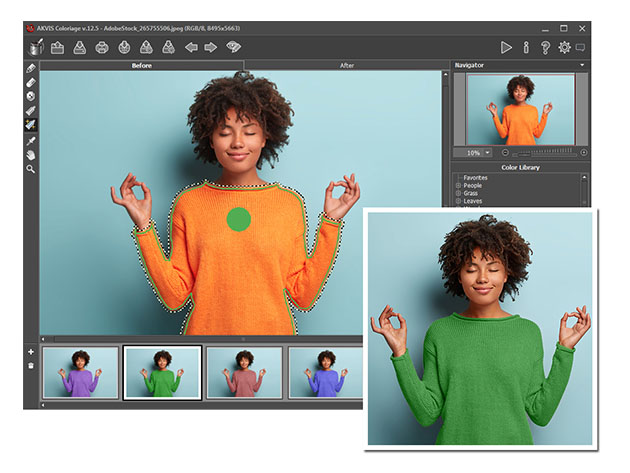Screen dimensions: 630x473
Task: Click the Undo left arrow
Action: [190, 47]
